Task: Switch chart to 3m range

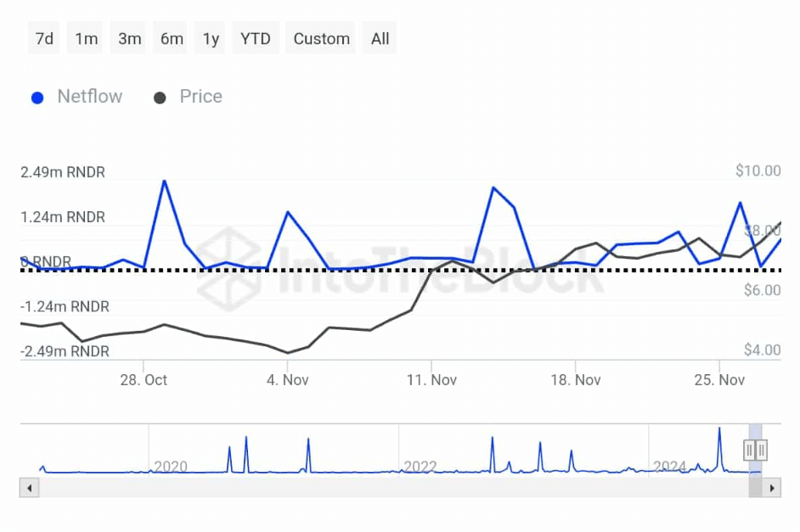Action: point(129,38)
